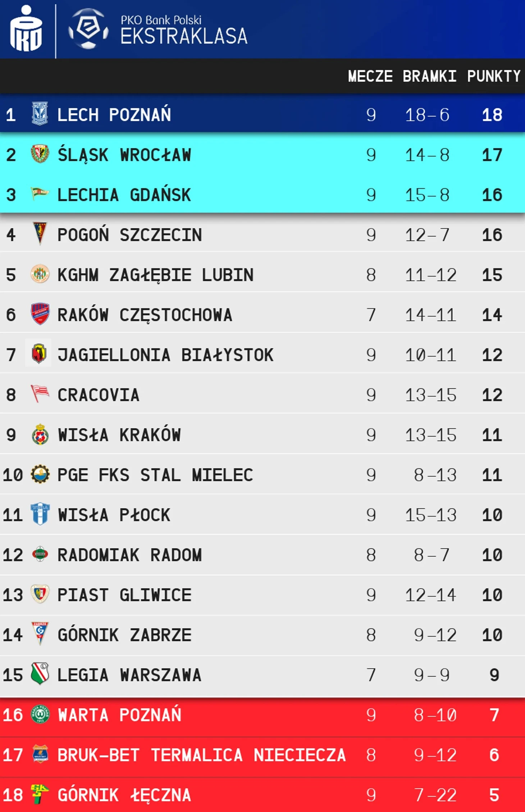Click the PUNKTY column header
The image size is (525, 812).
pos(494,76)
